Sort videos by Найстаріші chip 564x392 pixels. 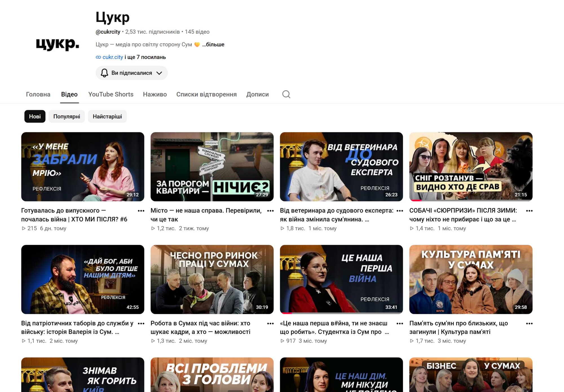(x=107, y=116)
